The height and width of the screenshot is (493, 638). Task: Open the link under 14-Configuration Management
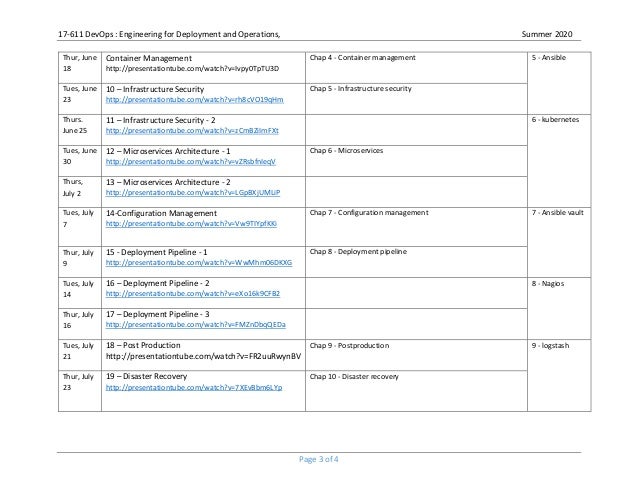(x=191, y=223)
